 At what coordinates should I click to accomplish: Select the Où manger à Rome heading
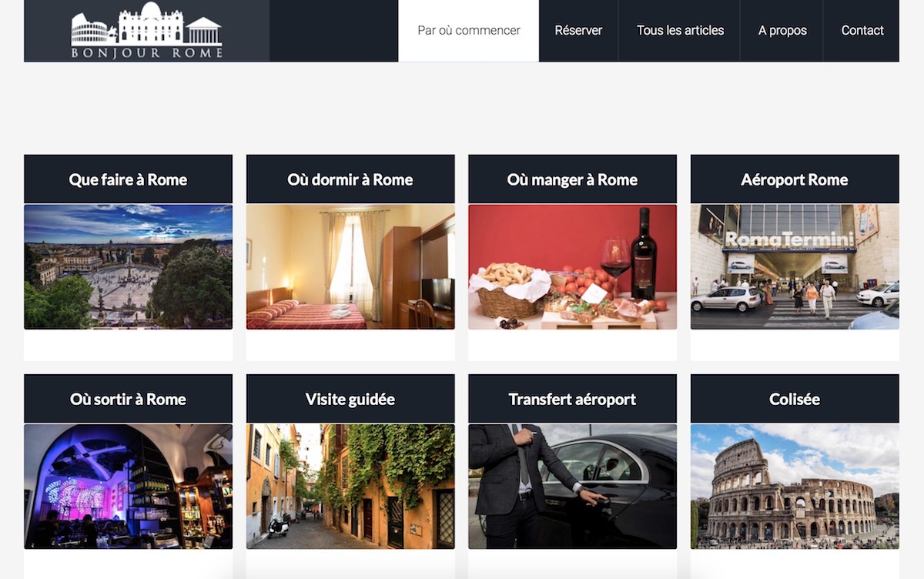pyautogui.click(x=572, y=179)
